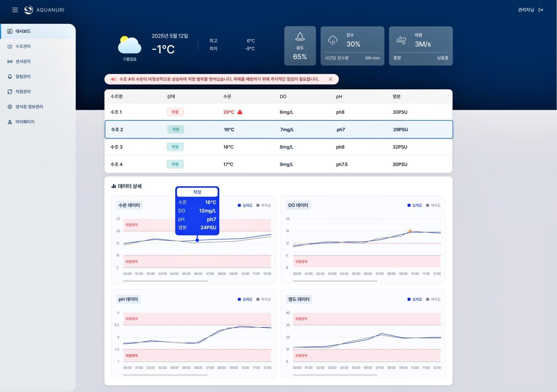Click the red warning triangle beside 29°C
Screen dimensions: 557x392
240,112
